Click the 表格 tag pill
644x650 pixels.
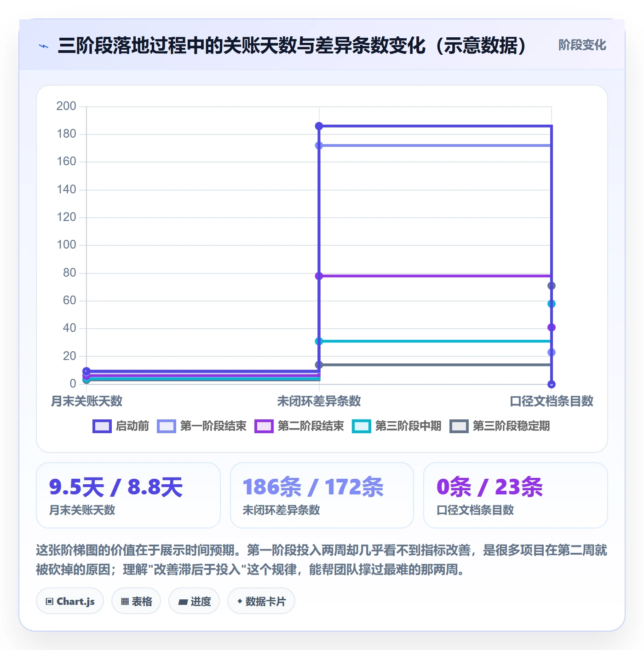point(136,601)
